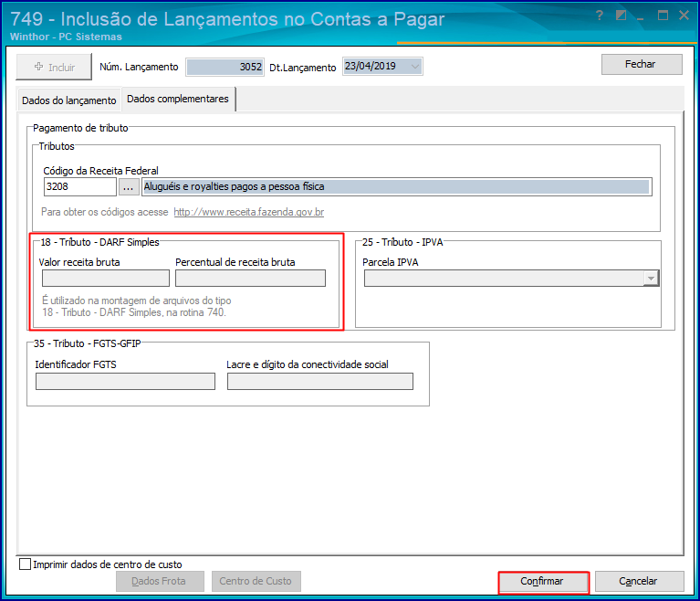Click the Núm. Lançamento field with 3052
The image size is (700, 601).
pyautogui.click(x=225, y=67)
